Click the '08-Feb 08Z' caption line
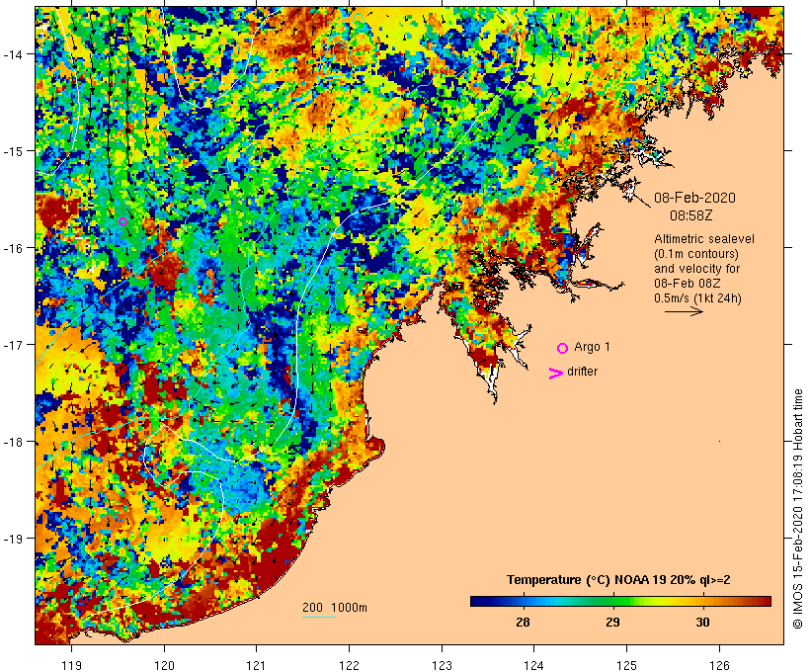Image resolution: width=810 pixels, height=672 pixels. (688, 284)
